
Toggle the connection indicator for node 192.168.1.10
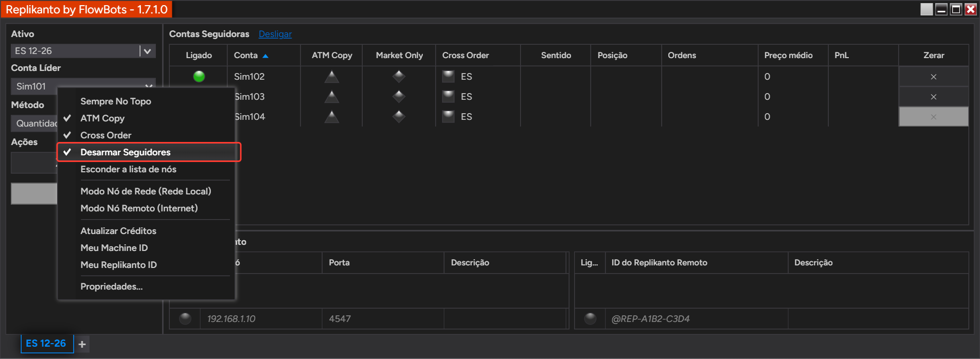point(185,319)
